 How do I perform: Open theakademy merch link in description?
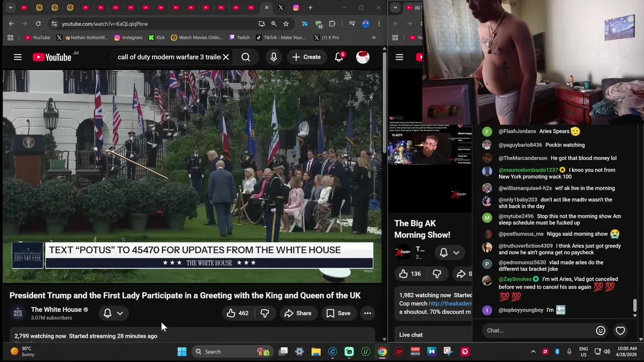click(x=450, y=304)
